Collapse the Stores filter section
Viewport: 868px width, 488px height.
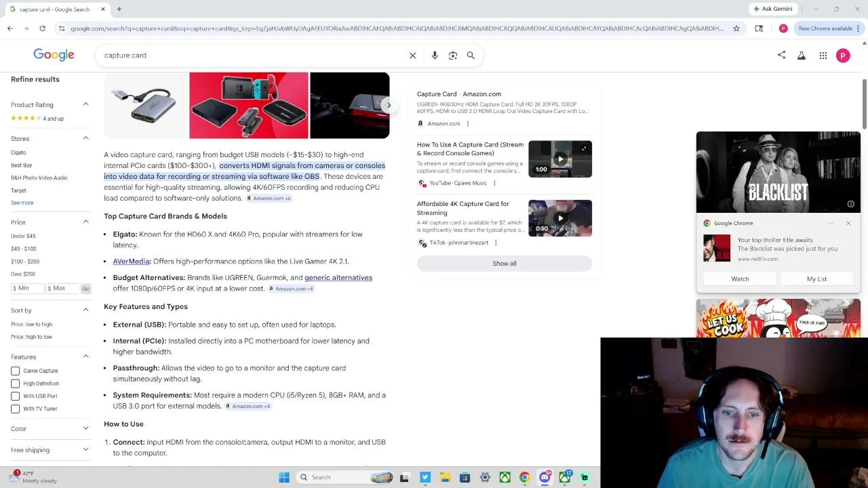[x=85, y=138]
